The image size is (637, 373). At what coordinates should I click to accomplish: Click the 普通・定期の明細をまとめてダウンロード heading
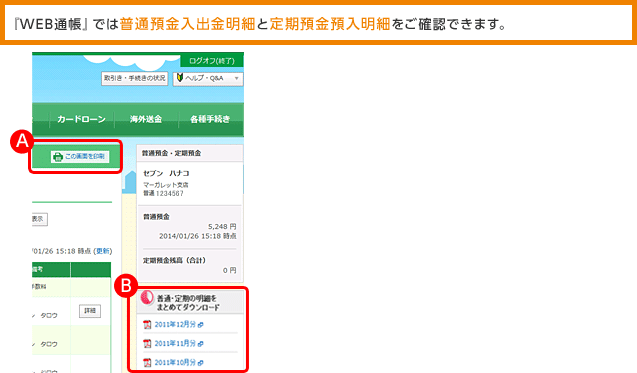(x=188, y=303)
